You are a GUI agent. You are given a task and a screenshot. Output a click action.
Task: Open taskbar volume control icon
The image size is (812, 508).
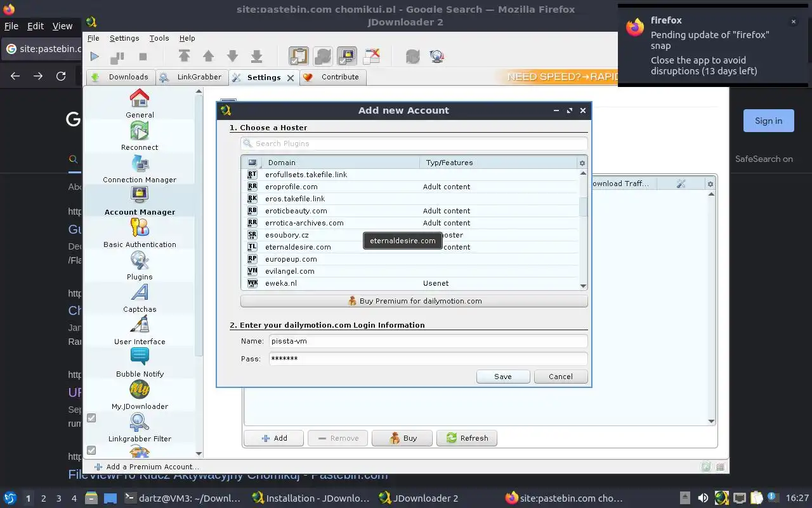coord(703,498)
